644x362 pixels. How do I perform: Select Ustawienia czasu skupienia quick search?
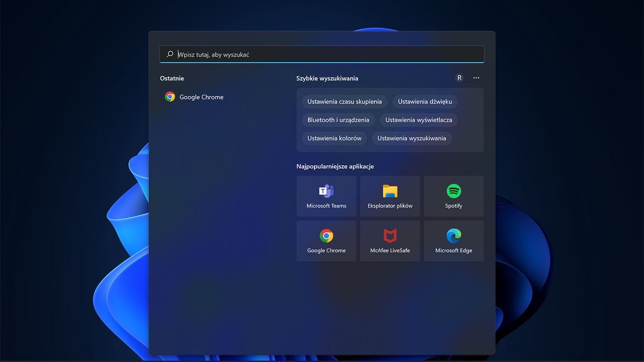coord(345,101)
